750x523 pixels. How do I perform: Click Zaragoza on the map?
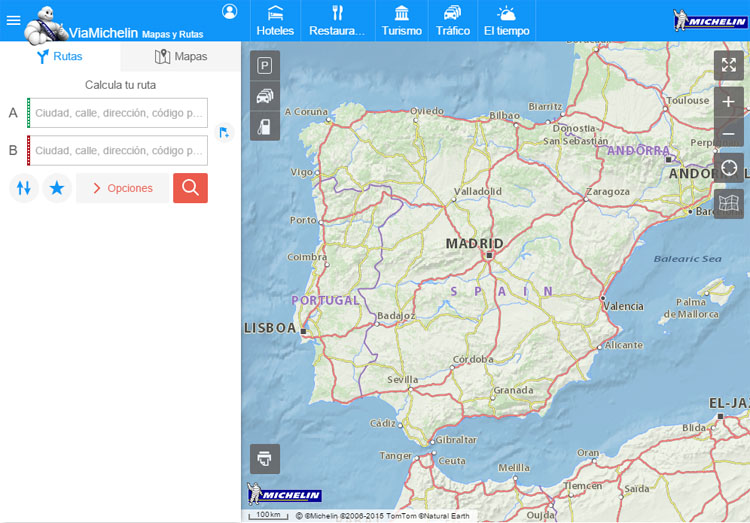click(608, 191)
